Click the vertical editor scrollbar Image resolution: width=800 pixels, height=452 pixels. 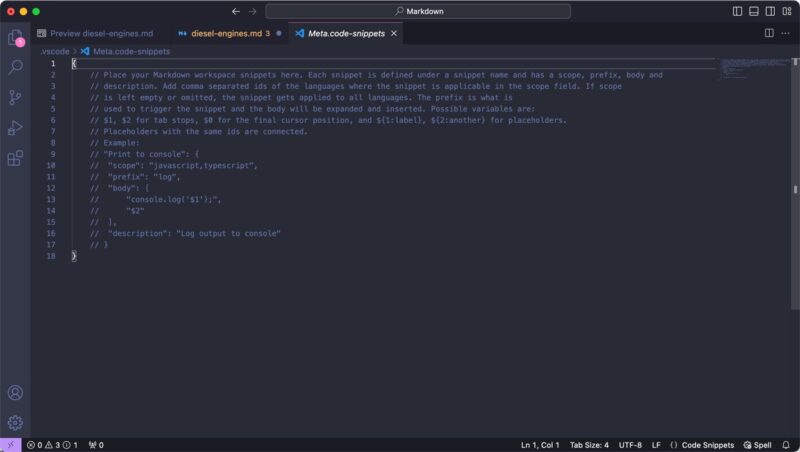point(795,184)
